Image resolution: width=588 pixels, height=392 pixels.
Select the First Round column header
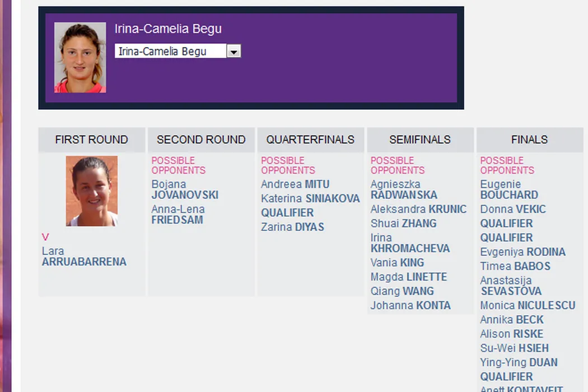(x=92, y=139)
